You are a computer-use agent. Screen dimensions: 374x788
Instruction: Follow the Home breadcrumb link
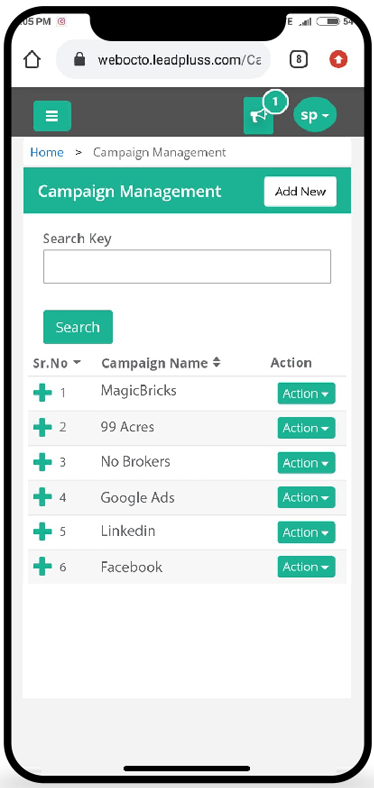coord(47,152)
